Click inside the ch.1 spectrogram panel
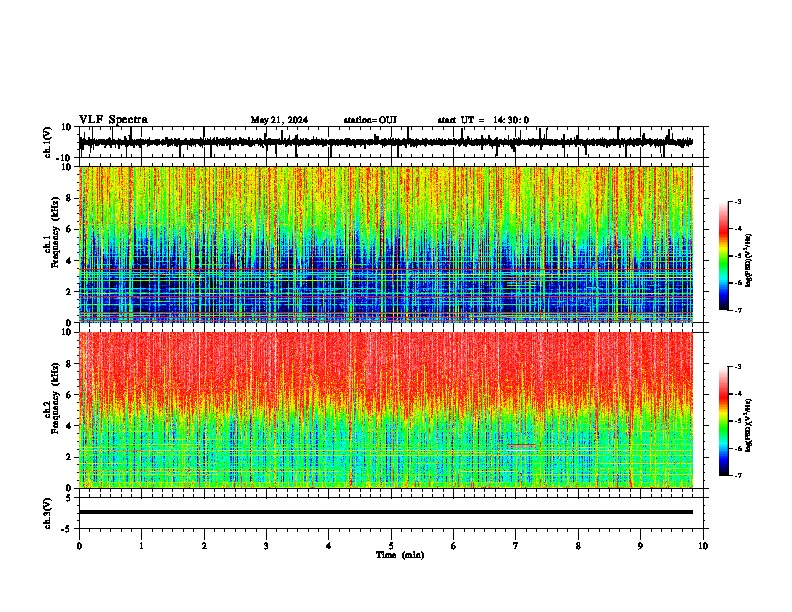 click(386, 244)
